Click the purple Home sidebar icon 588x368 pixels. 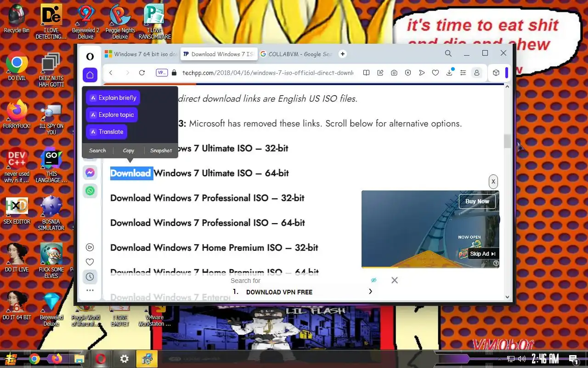pos(90,75)
